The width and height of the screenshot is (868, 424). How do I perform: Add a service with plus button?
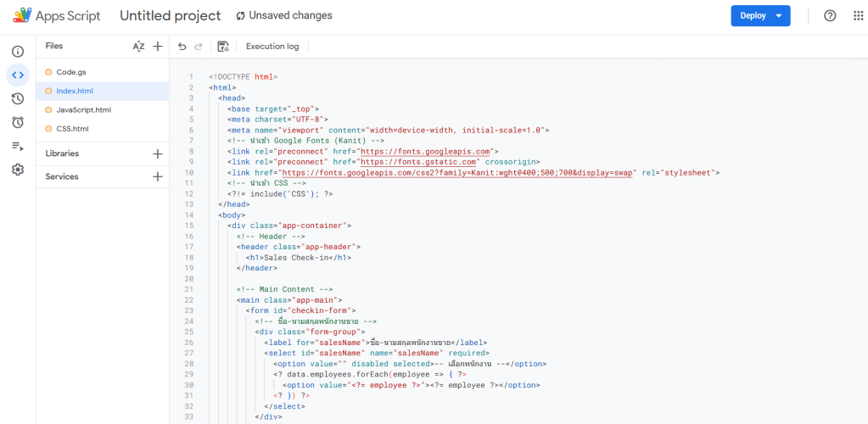point(157,176)
